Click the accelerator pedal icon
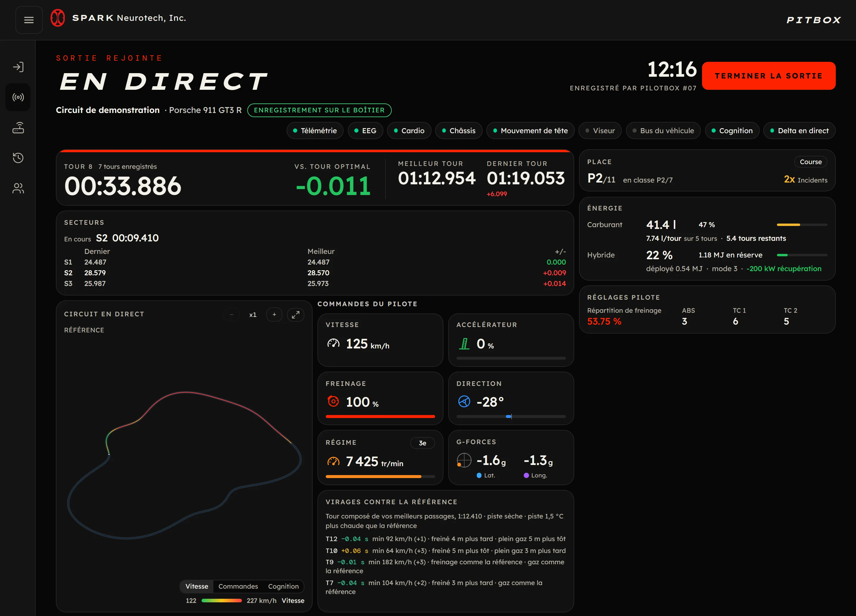Screen dimensions: 856x616 pos(464,343)
